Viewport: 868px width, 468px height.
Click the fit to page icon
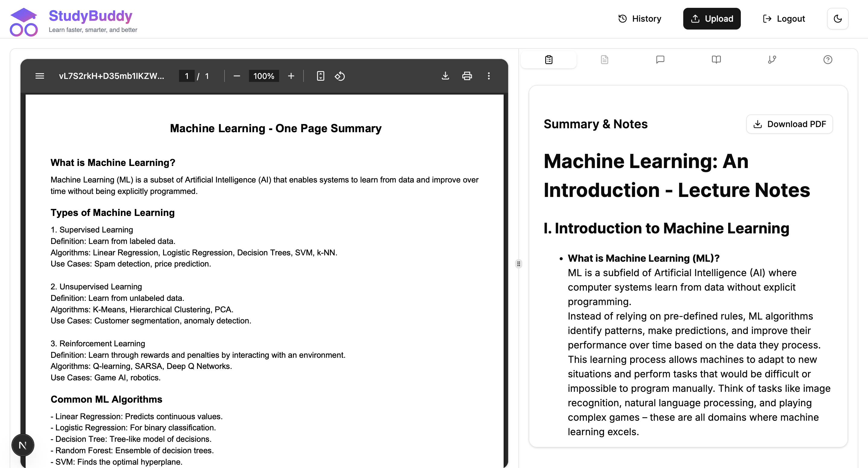click(320, 76)
